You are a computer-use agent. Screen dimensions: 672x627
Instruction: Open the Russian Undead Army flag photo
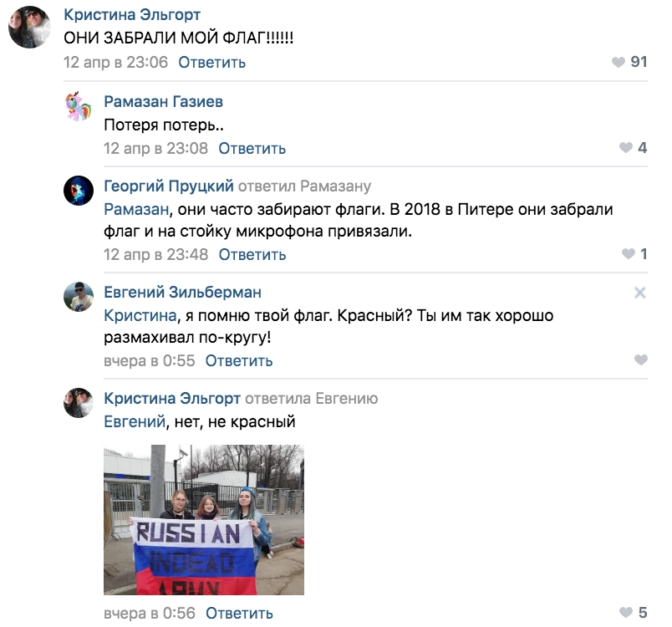pos(204,520)
